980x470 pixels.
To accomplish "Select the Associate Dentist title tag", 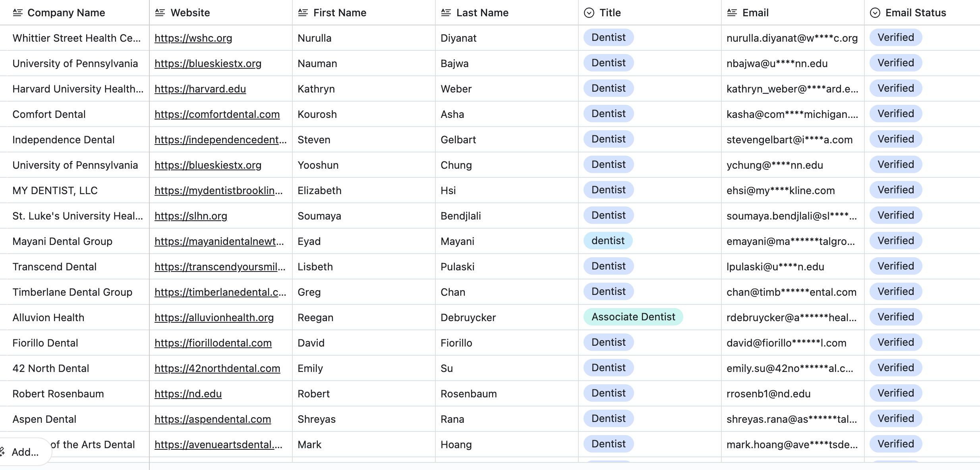I will (x=633, y=317).
